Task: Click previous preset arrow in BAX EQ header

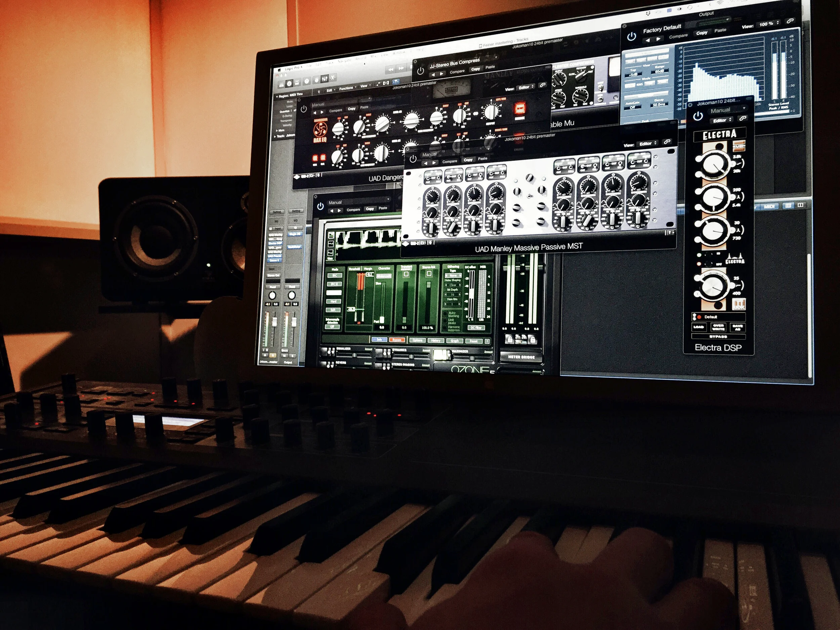Action: point(314,113)
